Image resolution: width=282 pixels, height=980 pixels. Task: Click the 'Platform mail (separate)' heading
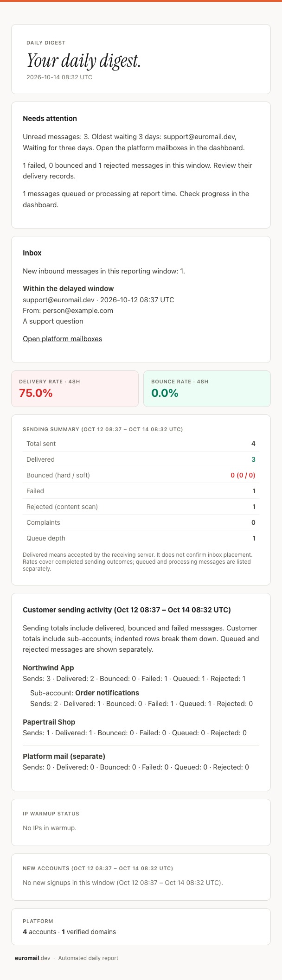[64, 757]
